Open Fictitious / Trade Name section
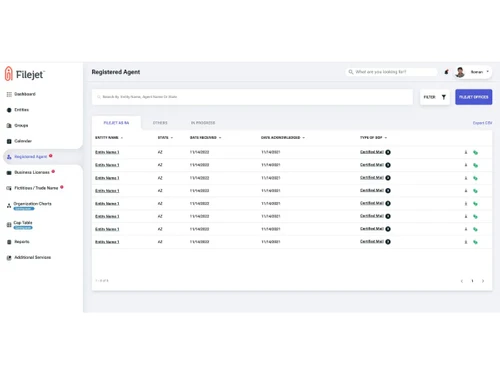 33,188
